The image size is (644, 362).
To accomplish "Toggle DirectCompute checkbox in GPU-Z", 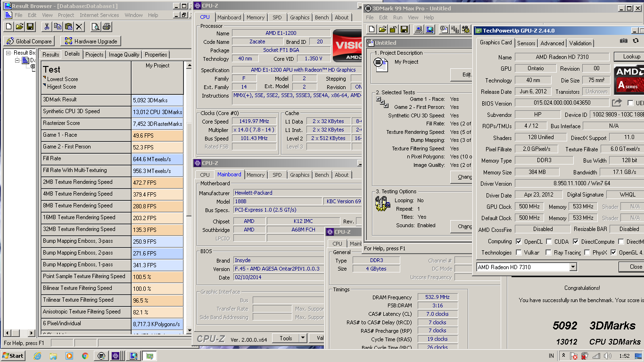I will coord(576,242).
